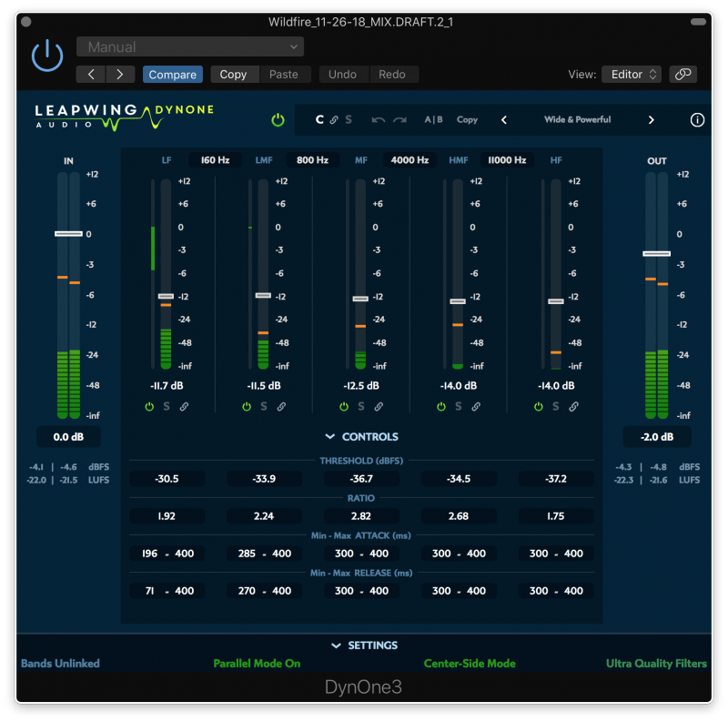This screenshot has width=728, height=722.
Task: Select the C center channel button
Action: pos(319,120)
